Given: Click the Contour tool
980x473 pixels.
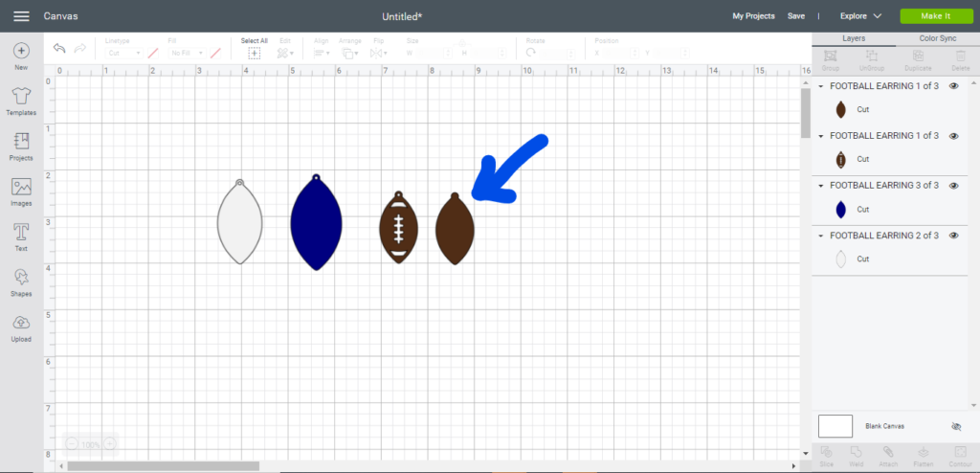Looking at the screenshot, I should pos(959,458).
